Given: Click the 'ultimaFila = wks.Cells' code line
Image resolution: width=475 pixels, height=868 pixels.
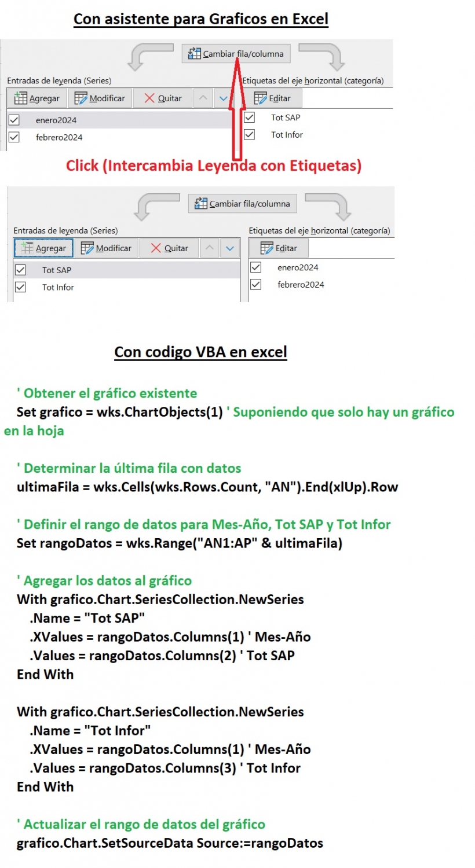Looking at the screenshot, I should (x=207, y=487).
